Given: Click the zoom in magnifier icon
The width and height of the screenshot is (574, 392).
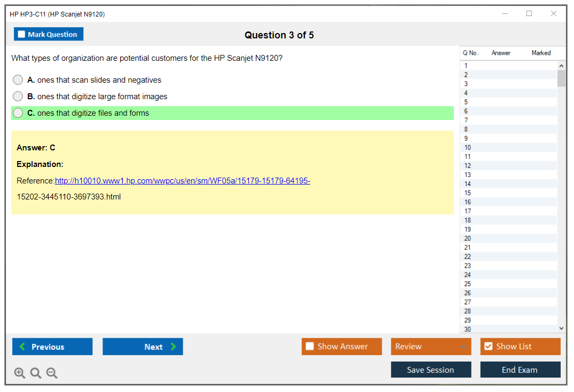Looking at the screenshot, I should point(20,373).
